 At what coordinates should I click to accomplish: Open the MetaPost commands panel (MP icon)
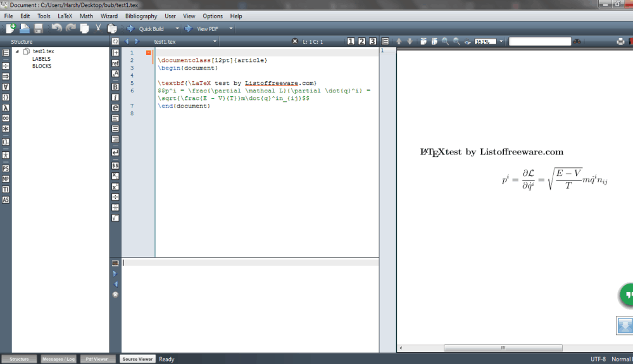(x=6, y=179)
